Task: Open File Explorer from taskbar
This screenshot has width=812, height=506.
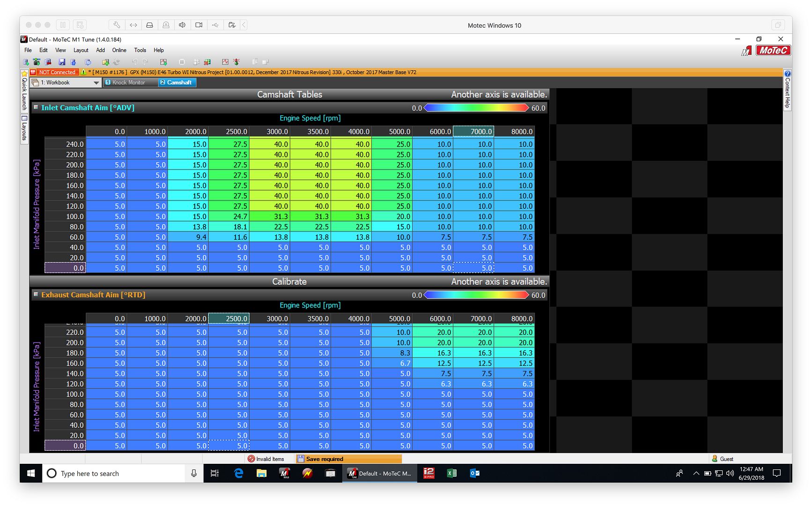Action: point(261,473)
